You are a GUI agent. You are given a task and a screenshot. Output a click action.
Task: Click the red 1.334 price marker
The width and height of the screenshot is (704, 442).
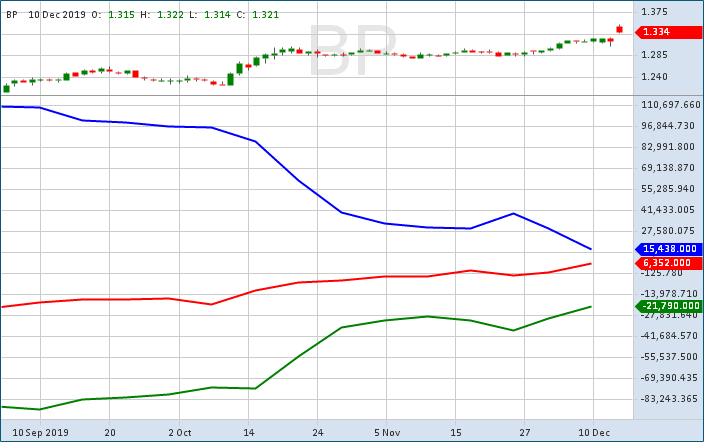point(669,32)
